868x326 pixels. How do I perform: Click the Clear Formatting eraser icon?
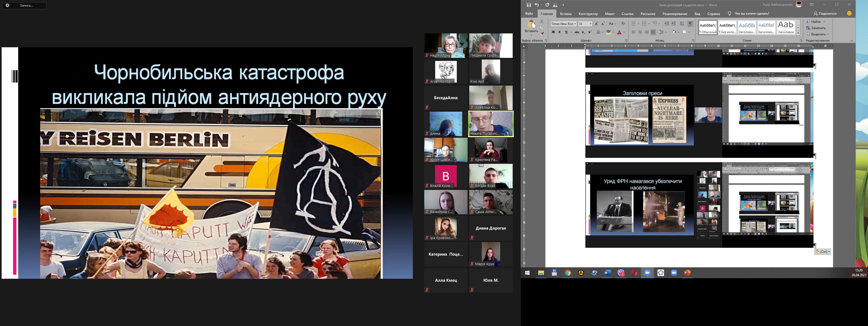coord(623,24)
